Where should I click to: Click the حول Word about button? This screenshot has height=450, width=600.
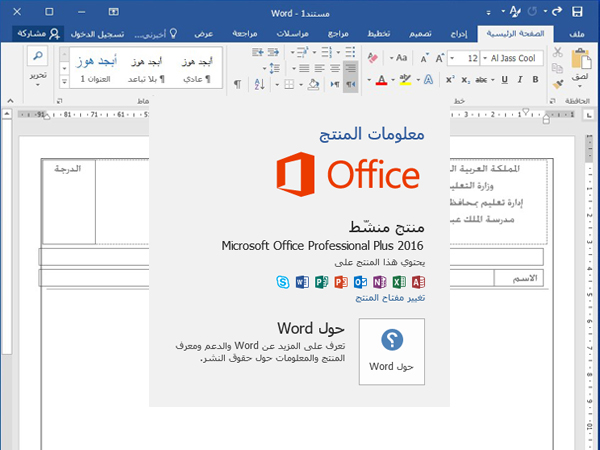point(392,350)
